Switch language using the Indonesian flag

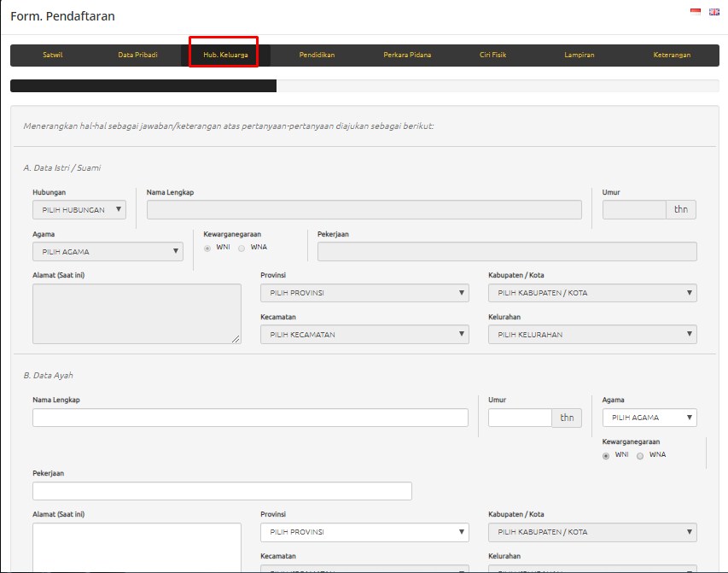[x=696, y=12]
